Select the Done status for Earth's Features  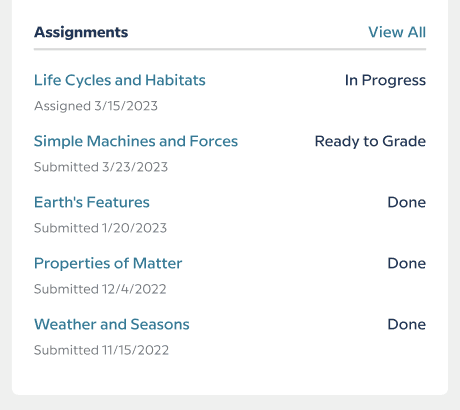coord(407,202)
